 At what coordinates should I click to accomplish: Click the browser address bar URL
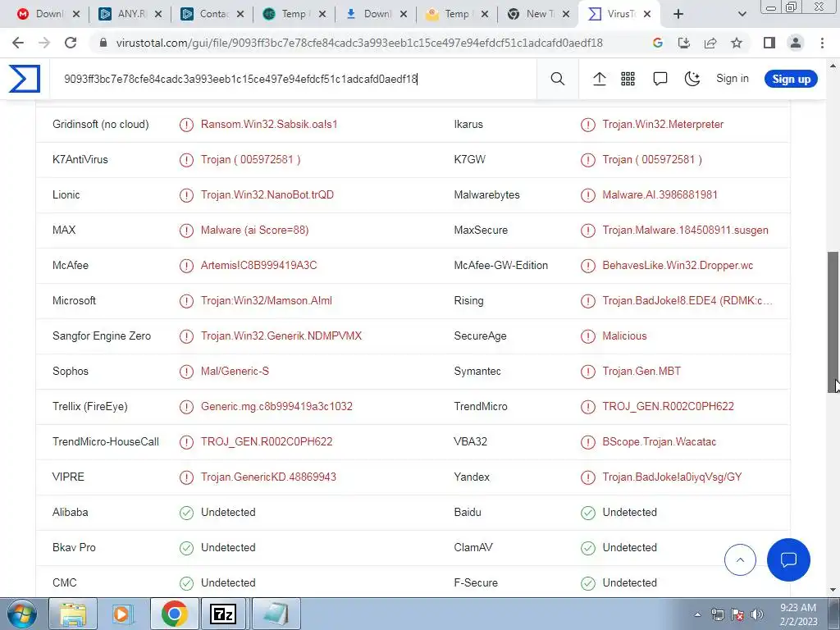point(359,43)
